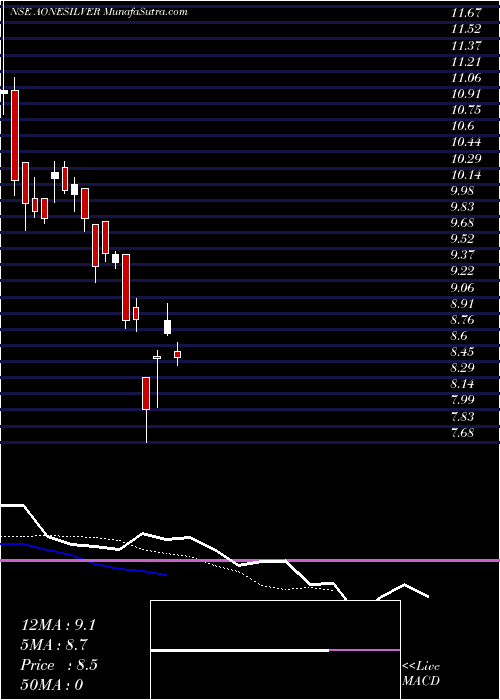
Task: Click the 8.29 price axis label
Action: point(463,368)
